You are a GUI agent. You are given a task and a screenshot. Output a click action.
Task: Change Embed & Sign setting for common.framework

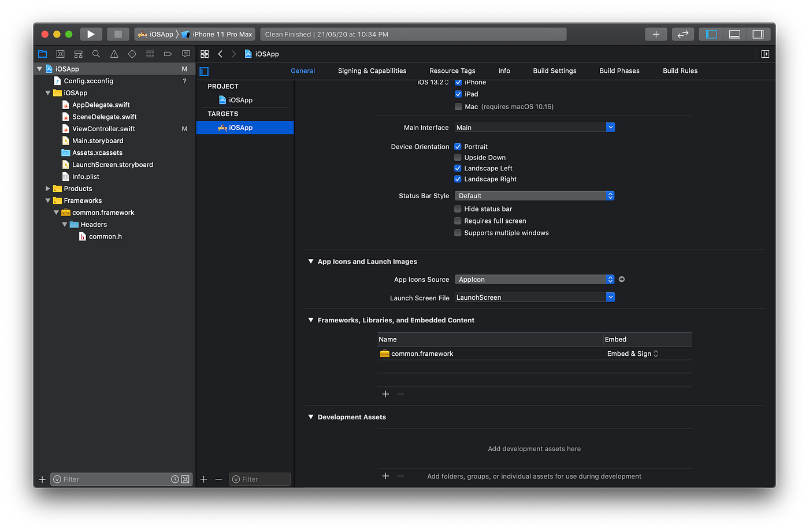click(632, 353)
